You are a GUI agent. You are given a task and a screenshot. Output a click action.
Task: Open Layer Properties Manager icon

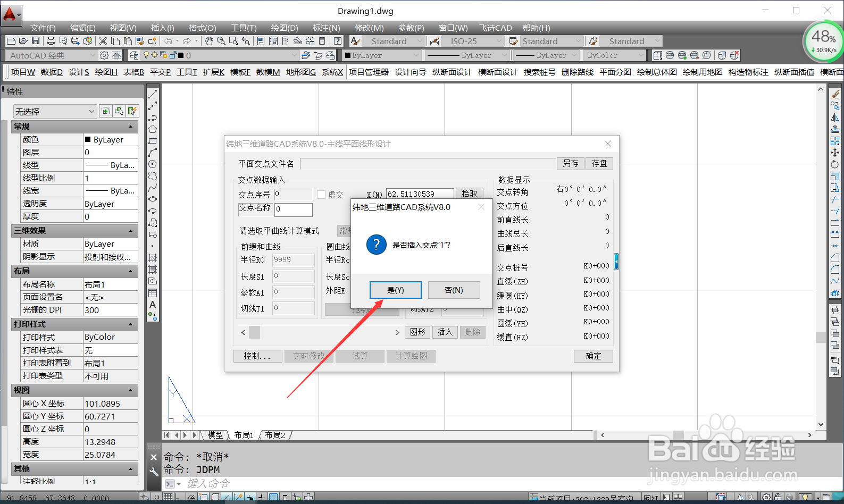click(134, 55)
